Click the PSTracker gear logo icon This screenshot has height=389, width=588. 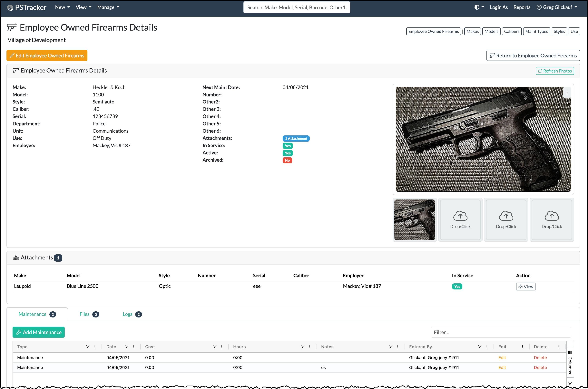point(10,8)
